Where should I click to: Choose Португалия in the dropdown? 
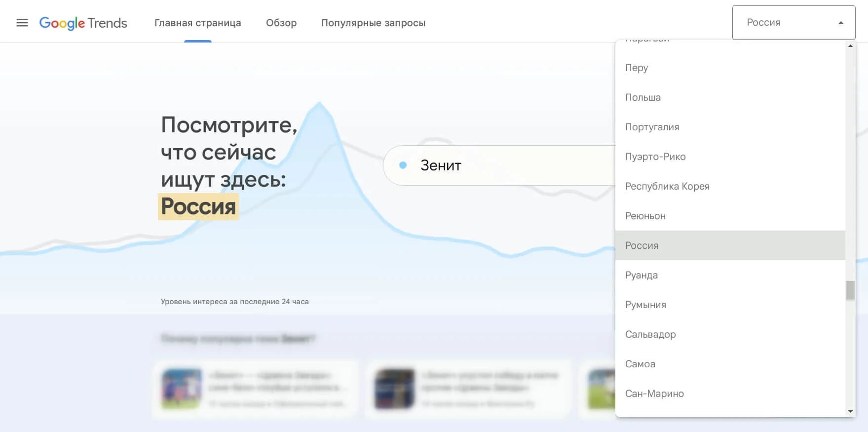click(x=730, y=127)
